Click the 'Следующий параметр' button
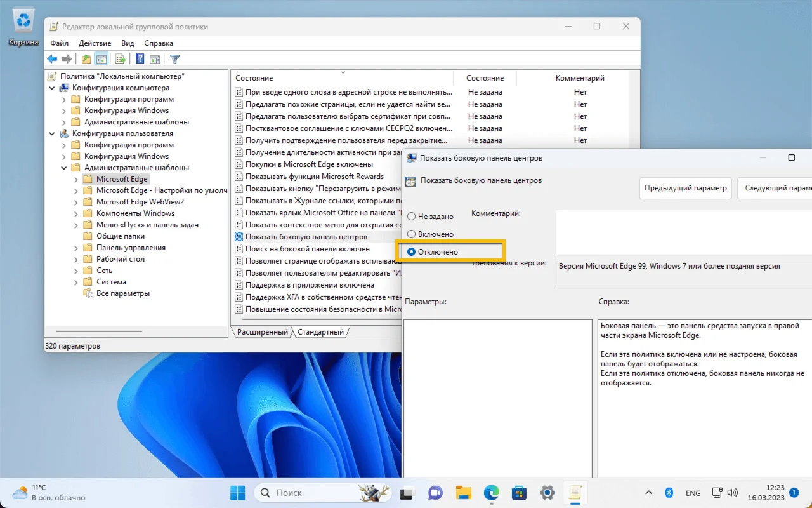 point(775,189)
